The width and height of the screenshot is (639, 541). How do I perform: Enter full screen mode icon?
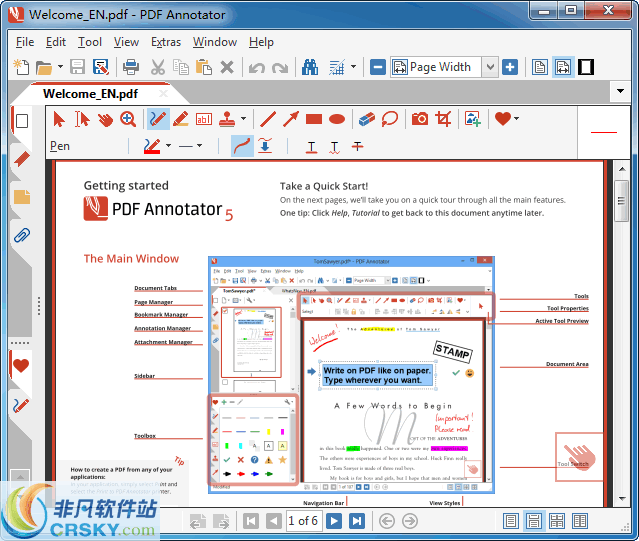coord(586,67)
